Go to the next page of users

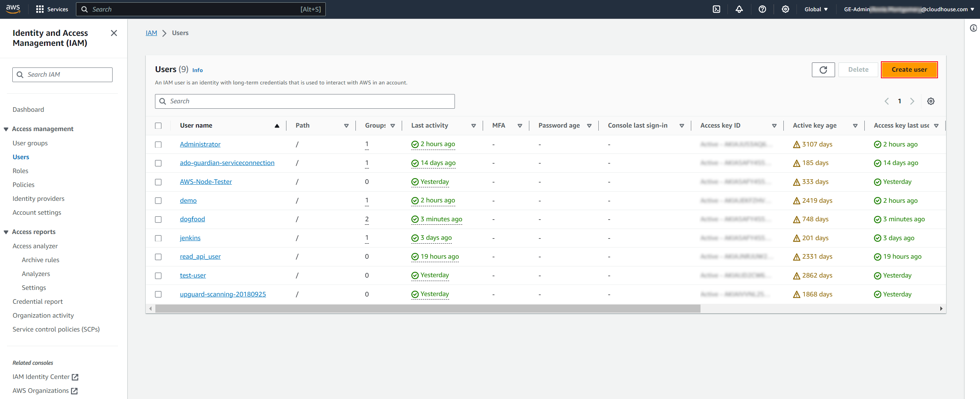[x=912, y=101]
